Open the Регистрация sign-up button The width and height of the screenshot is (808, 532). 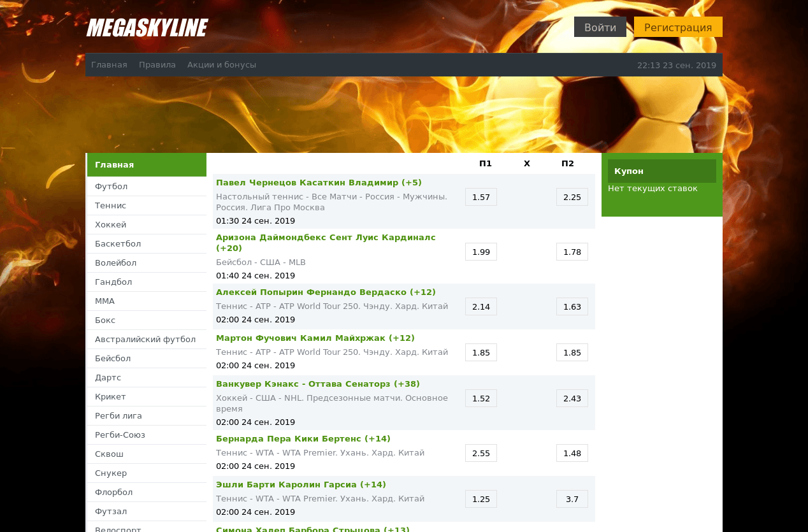pos(677,27)
